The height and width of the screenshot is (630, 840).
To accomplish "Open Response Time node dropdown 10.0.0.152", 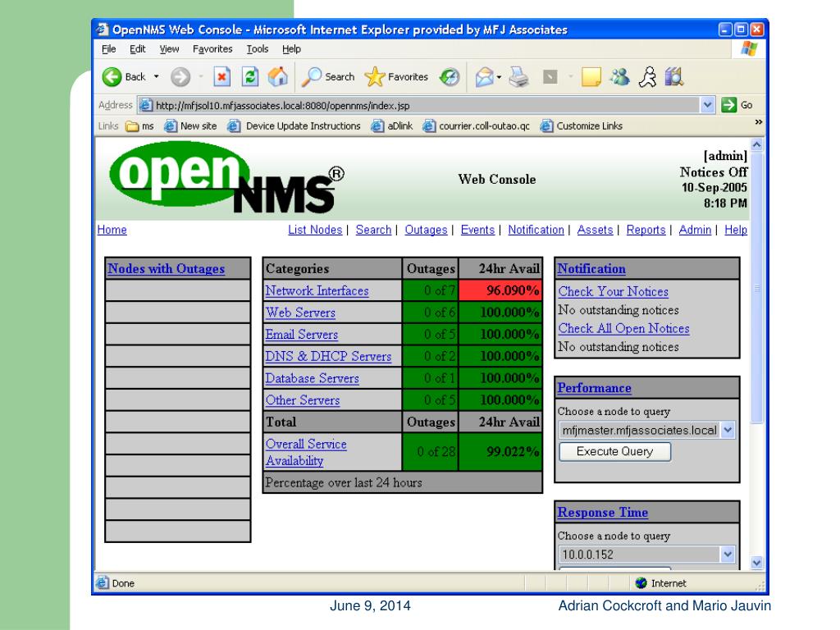I will tap(646, 555).
